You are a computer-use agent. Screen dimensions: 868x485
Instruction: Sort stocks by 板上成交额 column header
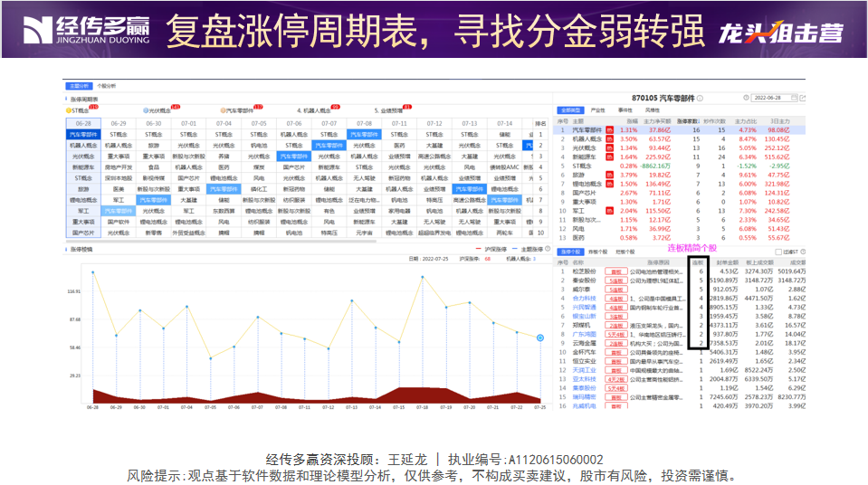click(759, 262)
